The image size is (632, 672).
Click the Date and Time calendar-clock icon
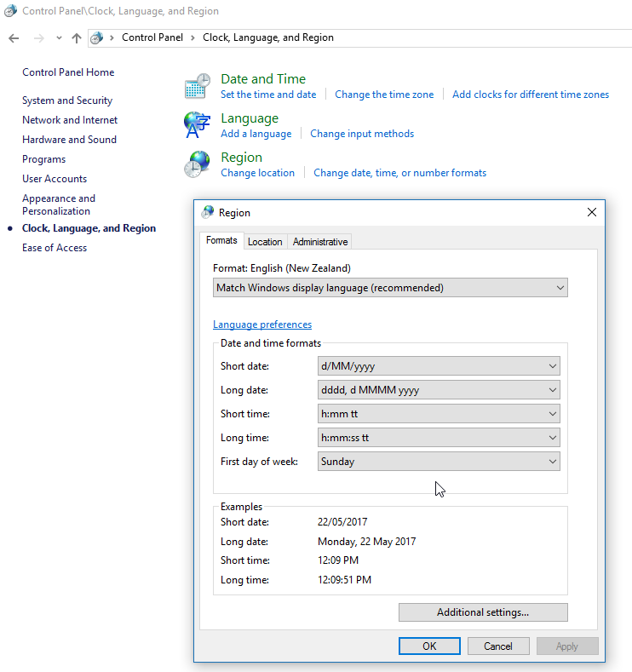pos(197,86)
